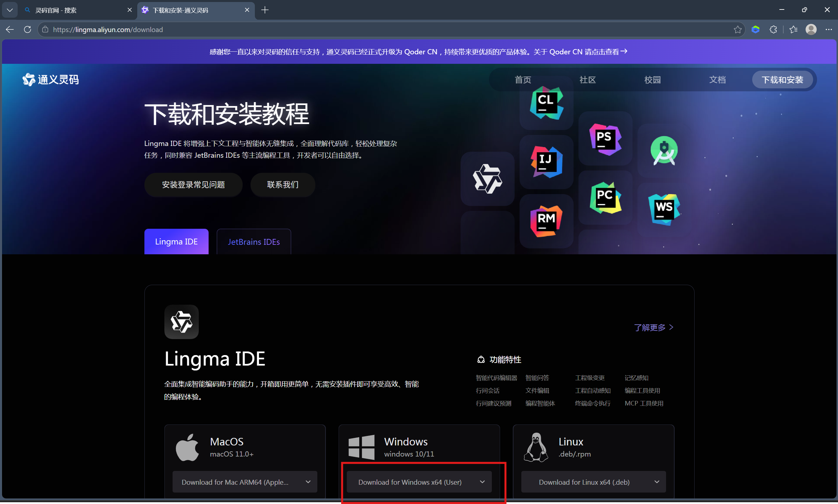Click the Lingma IDE app icon in the card
The image size is (838, 504).
click(x=181, y=322)
